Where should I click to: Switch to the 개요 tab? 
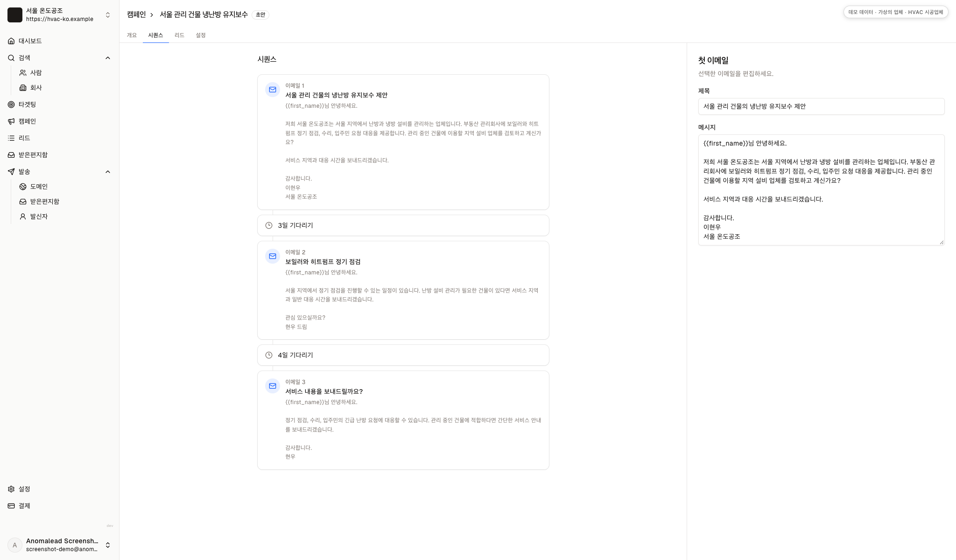[132, 35]
